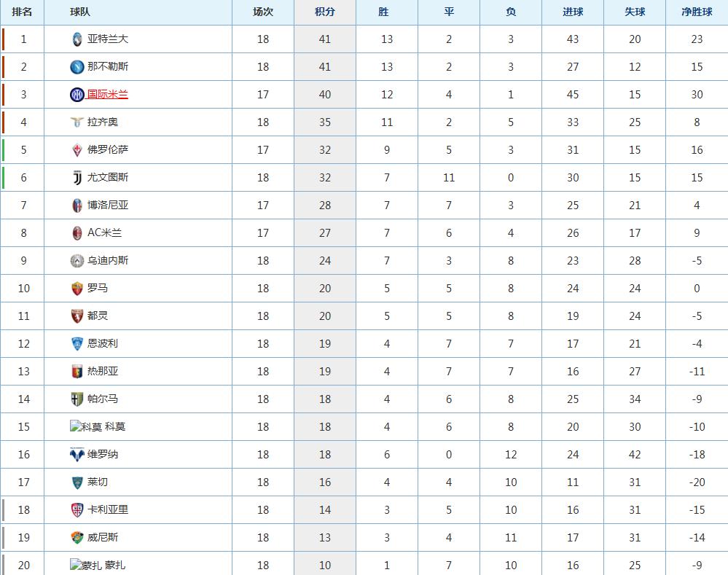Click the Genoa (热那亚) team logo
Screen dimensions: 728x575
point(77,372)
